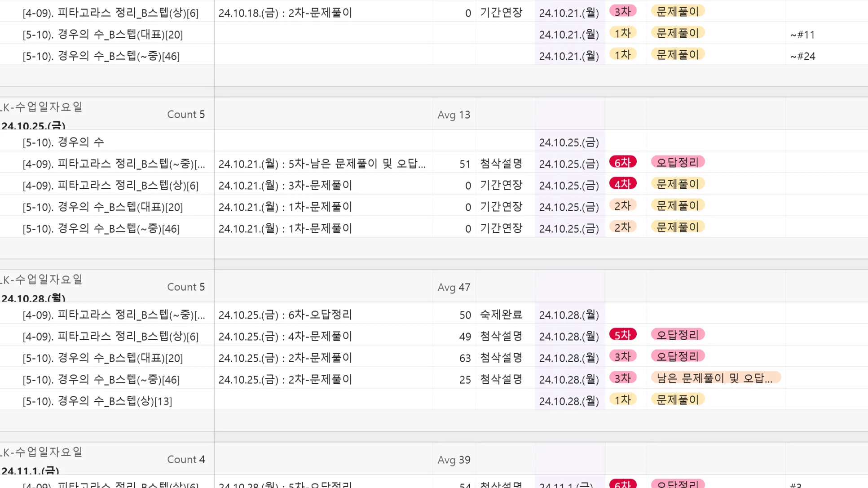Click the red 4차 tag
The width and height of the screenshot is (868, 488).
pos(622,184)
